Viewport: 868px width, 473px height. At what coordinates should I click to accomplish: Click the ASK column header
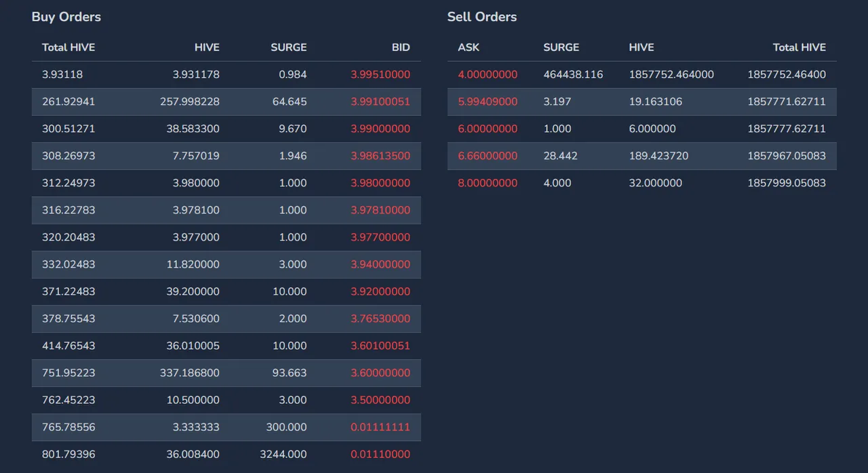469,47
